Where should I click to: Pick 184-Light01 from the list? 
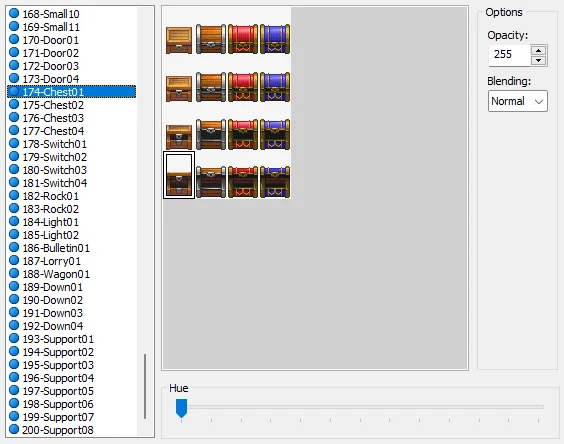tap(72, 222)
